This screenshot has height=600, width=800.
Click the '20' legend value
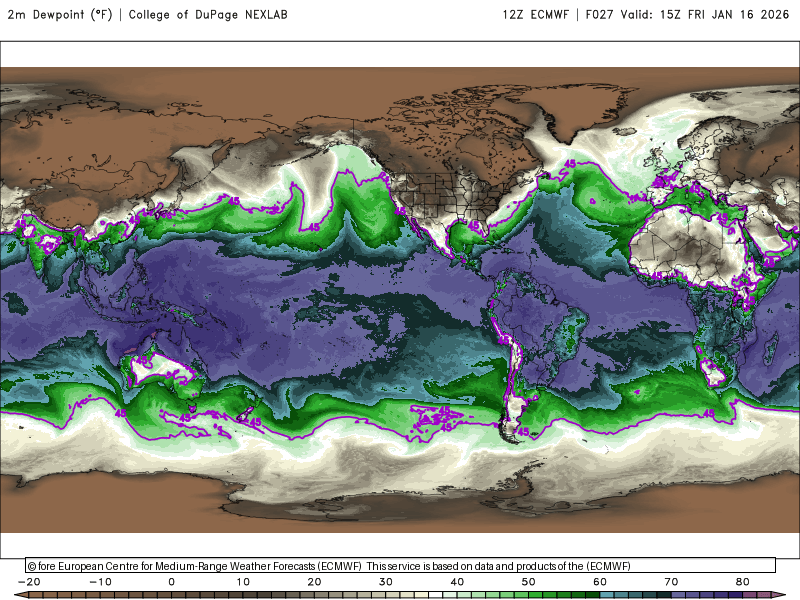[x=314, y=582]
